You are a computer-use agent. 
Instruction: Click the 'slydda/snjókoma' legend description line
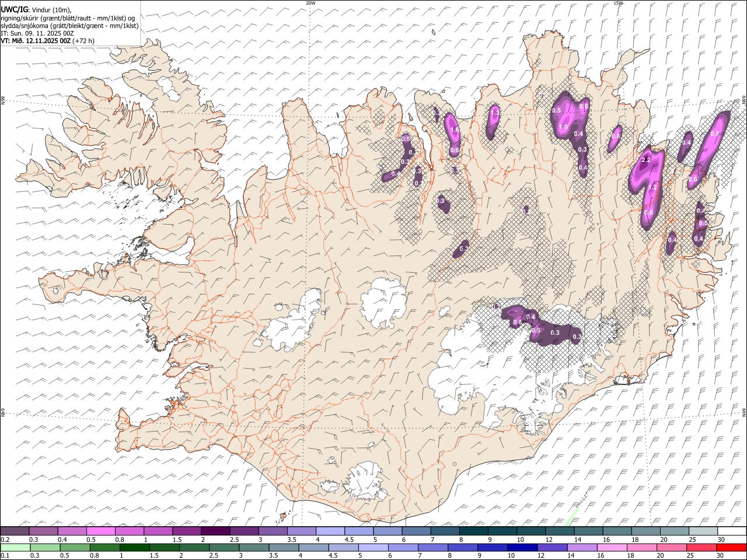tap(69, 26)
